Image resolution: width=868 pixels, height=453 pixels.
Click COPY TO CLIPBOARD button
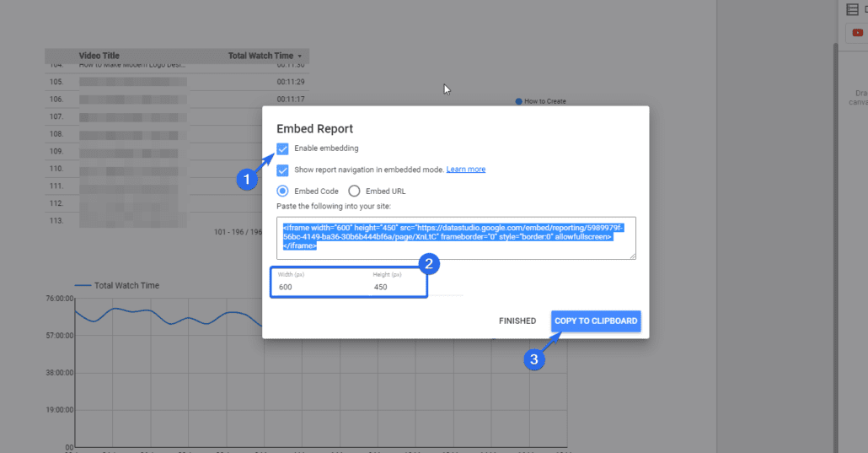[x=596, y=321]
